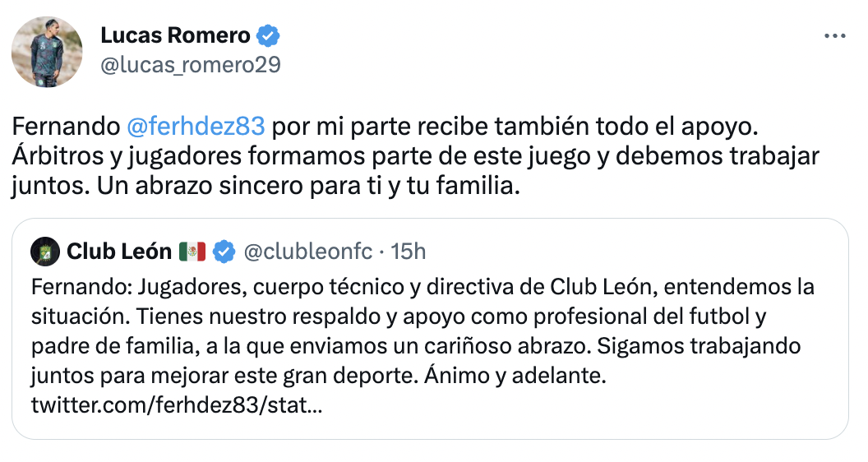The width and height of the screenshot is (868, 462).
Task: Click the 15h timestamp
Action: click(x=408, y=252)
